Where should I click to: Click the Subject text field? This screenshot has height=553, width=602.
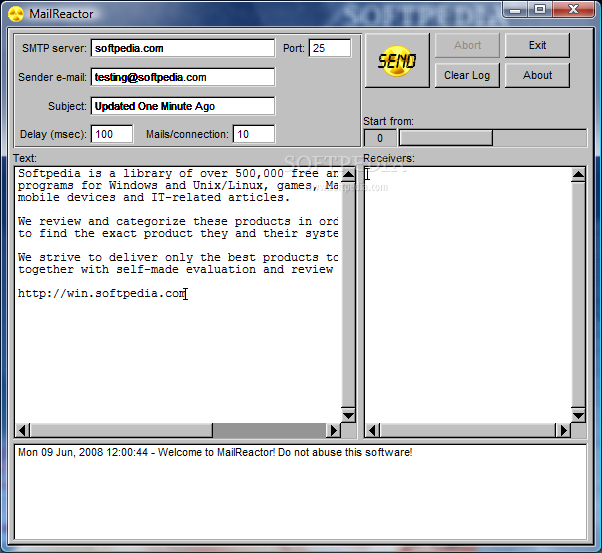click(x=183, y=106)
